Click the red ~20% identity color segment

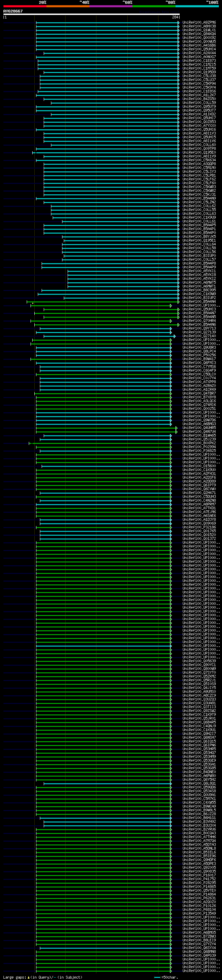coord(25,6)
